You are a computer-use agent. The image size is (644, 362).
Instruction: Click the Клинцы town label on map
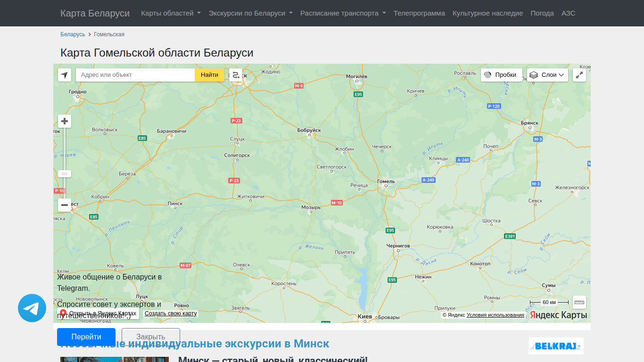[x=438, y=158]
